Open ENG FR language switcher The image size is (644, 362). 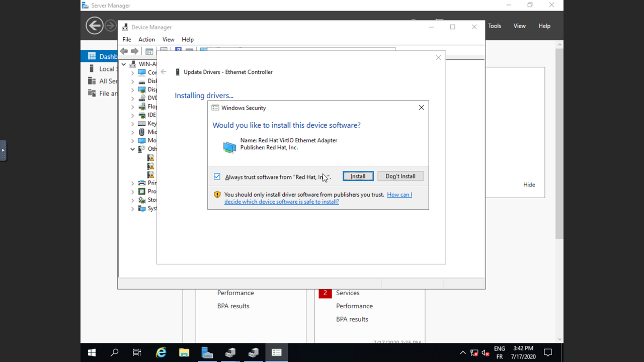pos(499,352)
